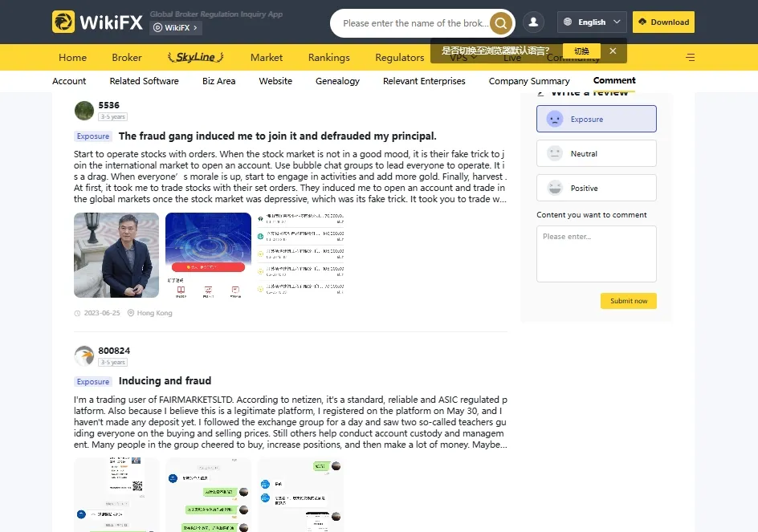Click the Exposure sad face icon
The image size is (758, 532).
coord(555,119)
